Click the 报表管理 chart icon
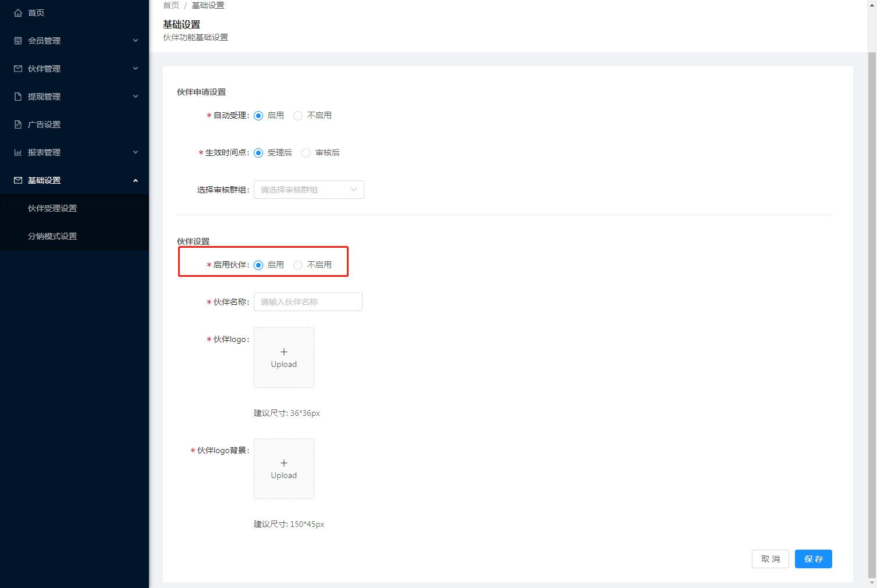 [x=18, y=152]
